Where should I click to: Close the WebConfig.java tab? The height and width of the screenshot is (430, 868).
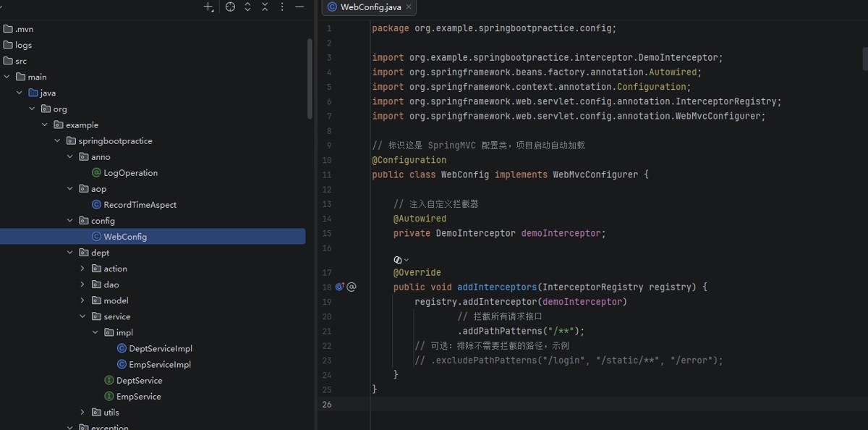point(409,7)
